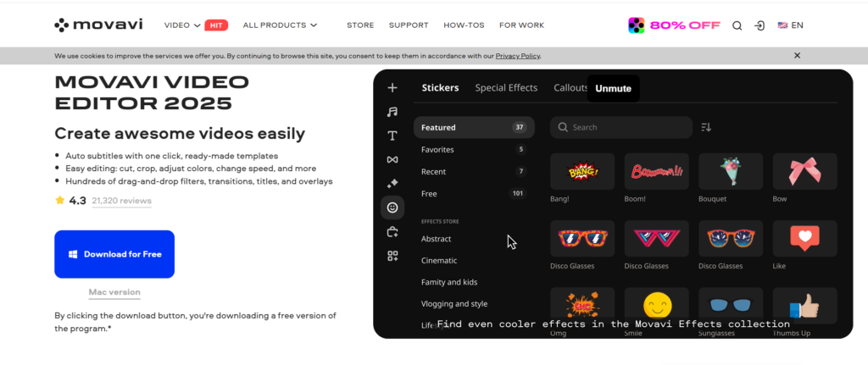This screenshot has width=868, height=365.
Task: Select the Thumbs Up sticker thumbnail
Action: click(805, 305)
